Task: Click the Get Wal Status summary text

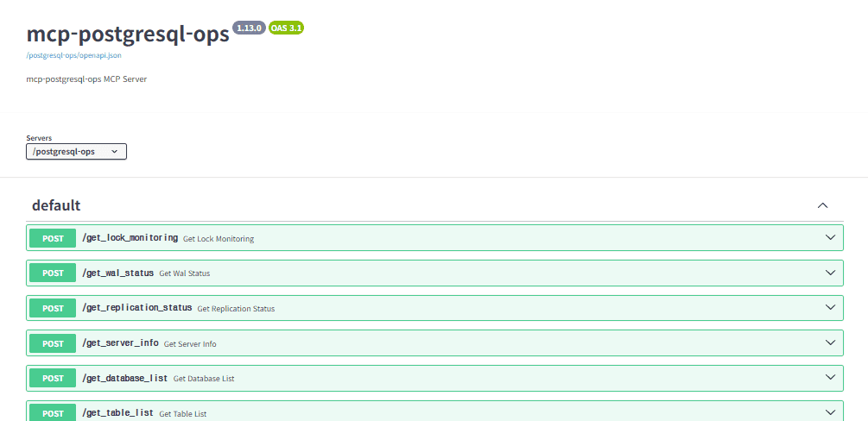Action: [184, 273]
